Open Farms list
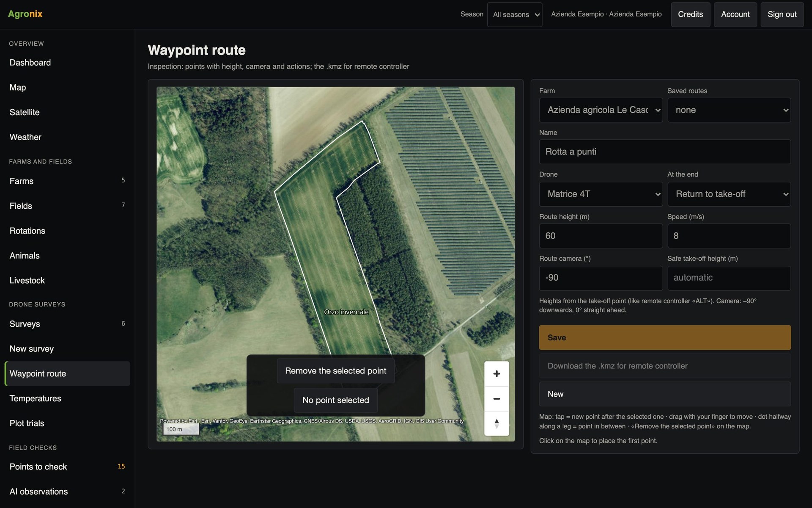 pos(67,181)
